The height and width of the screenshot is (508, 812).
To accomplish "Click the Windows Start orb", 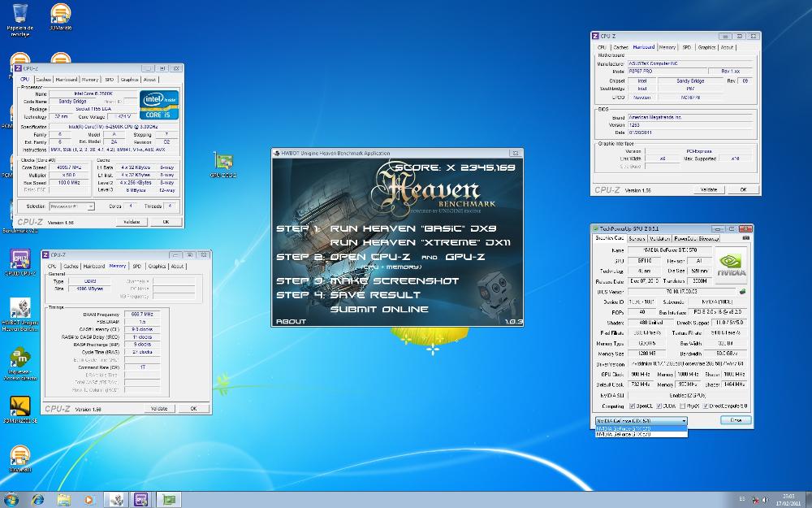I will 11,500.
